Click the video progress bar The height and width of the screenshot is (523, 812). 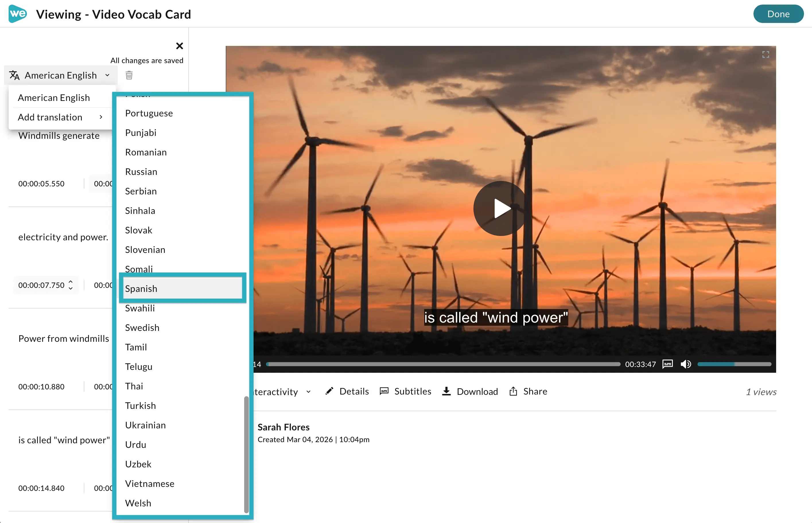tap(443, 364)
